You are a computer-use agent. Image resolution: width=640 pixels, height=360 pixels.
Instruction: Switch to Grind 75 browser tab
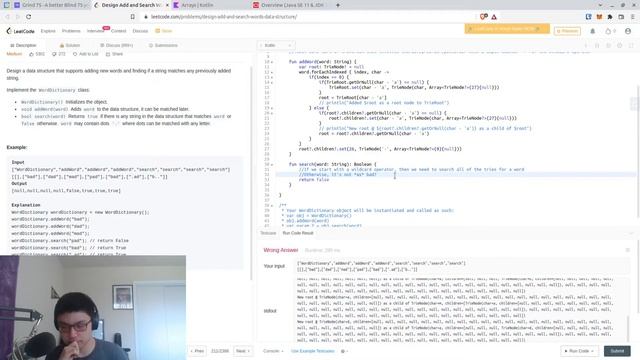click(51, 5)
